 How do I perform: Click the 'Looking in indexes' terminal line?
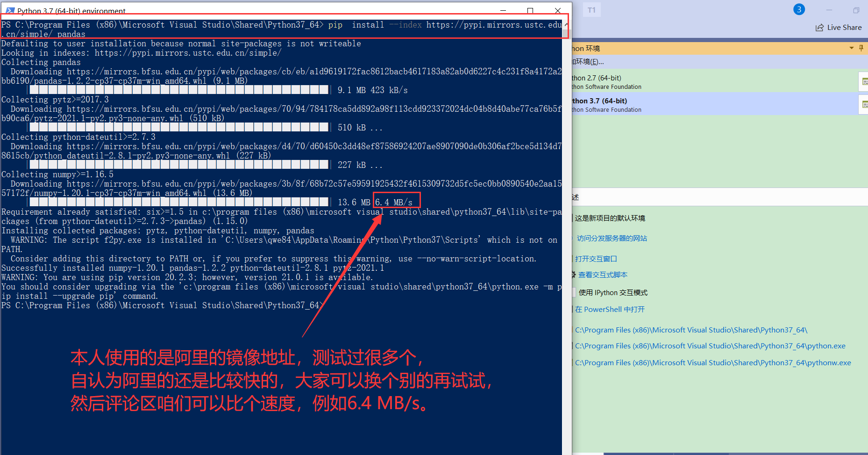(x=142, y=53)
